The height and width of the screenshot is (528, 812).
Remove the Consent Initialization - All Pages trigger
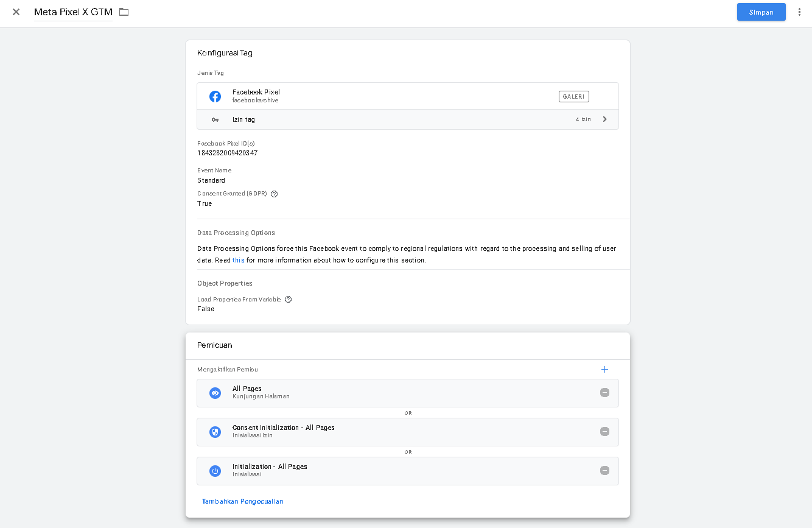pos(604,432)
